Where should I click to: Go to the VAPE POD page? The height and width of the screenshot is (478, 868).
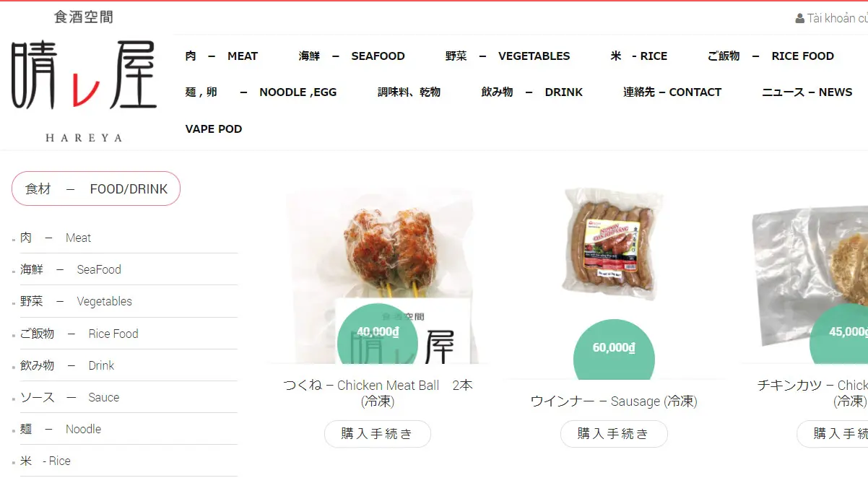[214, 129]
